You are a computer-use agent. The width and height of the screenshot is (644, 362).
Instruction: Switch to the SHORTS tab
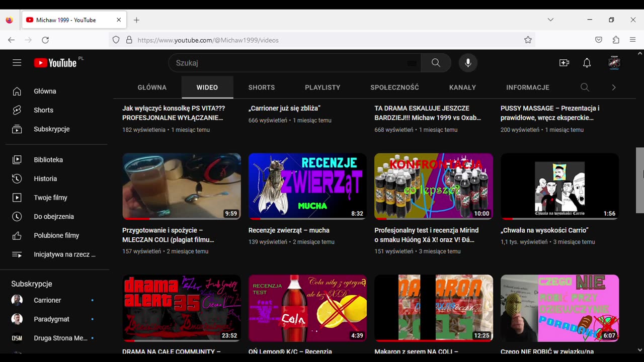[x=262, y=87]
